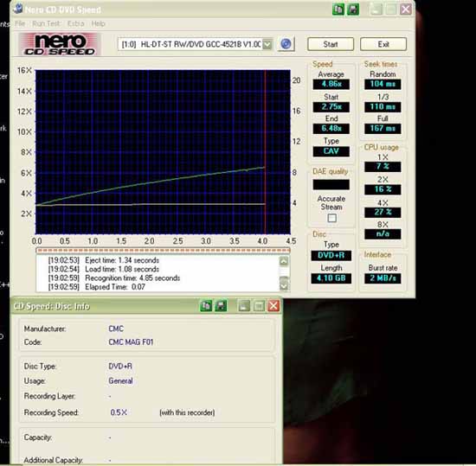Click the 2X CPU usage value 16 %
This screenshot has height=466, width=476.
383,189
